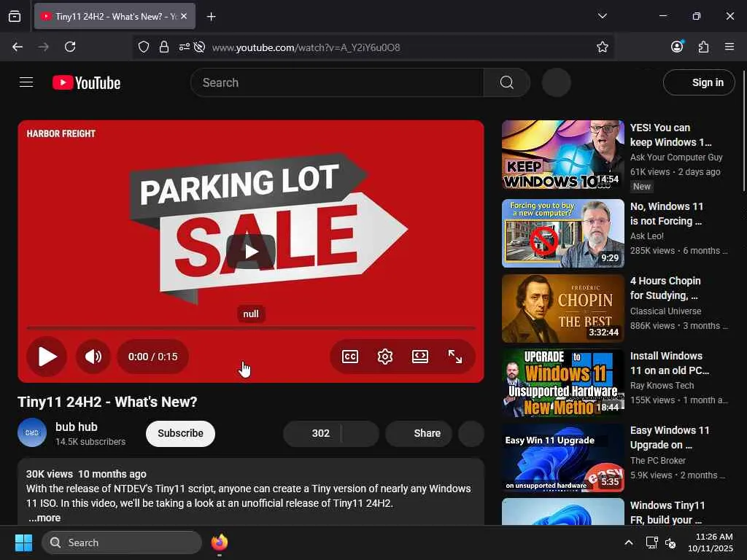Open the Chopin 3:32:44 video thumbnail
The height and width of the screenshot is (560, 747).
pyautogui.click(x=562, y=308)
